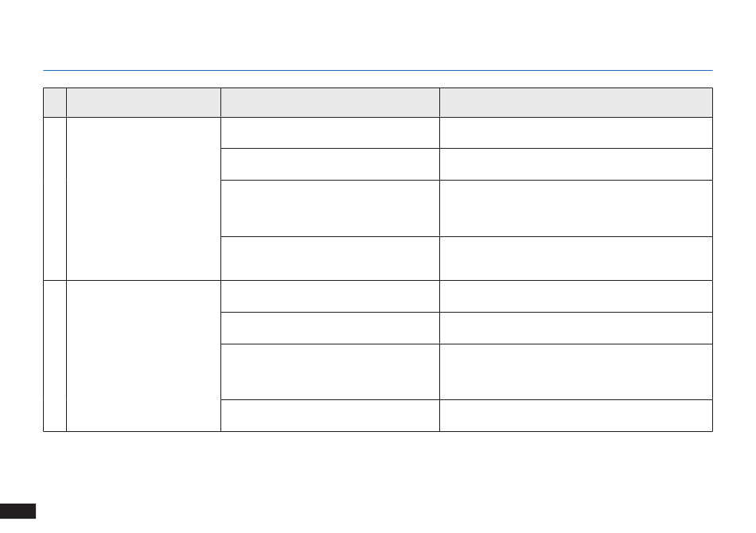This screenshot has height=533, width=756.
Task: Click first group's second third-column cell
Action: tap(330, 165)
